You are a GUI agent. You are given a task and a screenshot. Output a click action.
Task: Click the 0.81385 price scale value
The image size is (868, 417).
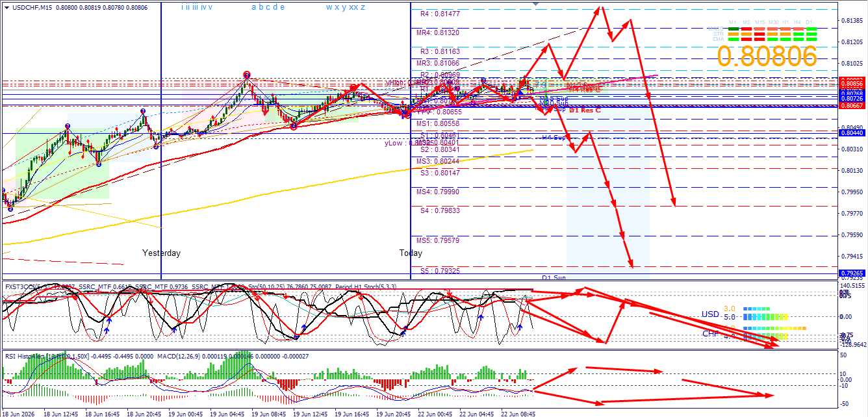coord(851,21)
